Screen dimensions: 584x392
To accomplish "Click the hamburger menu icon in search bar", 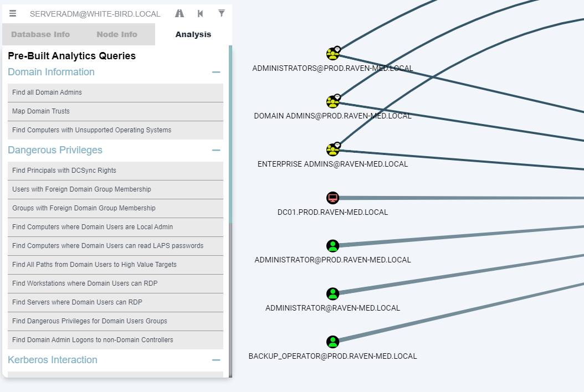I will click(13, 14).
